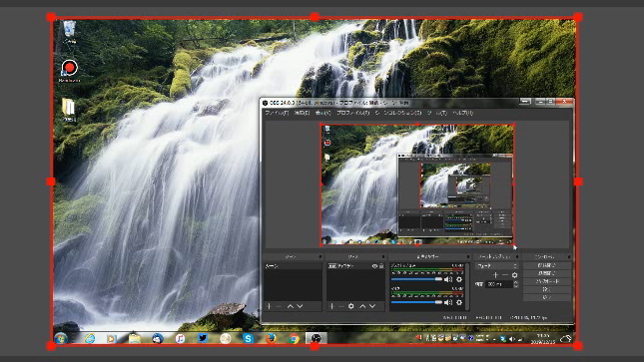Add a new source with the plus icon
644x362 pixels.
331,306
